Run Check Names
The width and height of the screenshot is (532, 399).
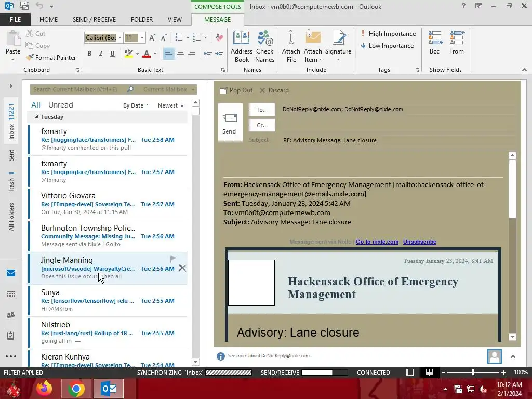(264, 46)
